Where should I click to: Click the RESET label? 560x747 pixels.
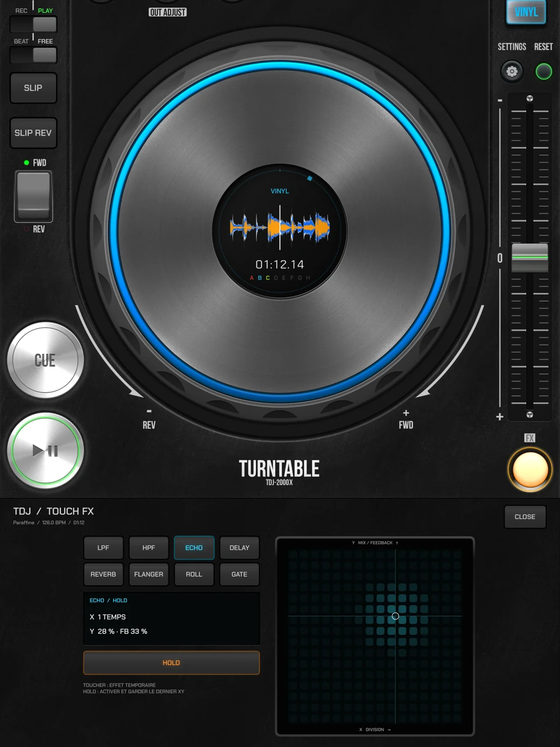pyautogui.click(x=544, y=47)
